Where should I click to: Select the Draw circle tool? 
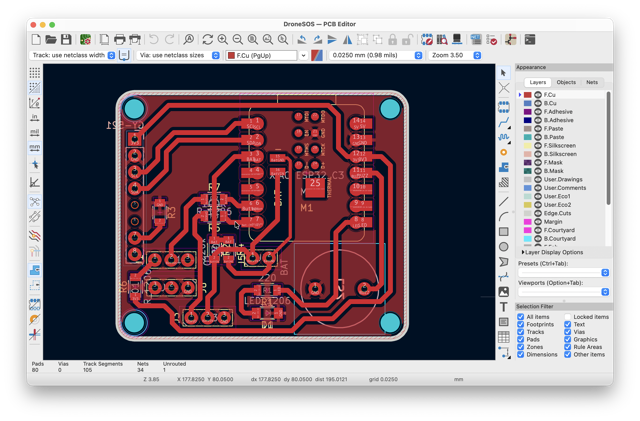[504, 247]
